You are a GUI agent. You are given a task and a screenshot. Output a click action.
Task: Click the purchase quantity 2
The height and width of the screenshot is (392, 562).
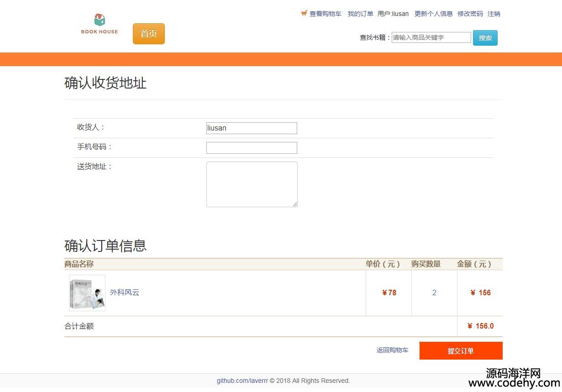[434, 293]
